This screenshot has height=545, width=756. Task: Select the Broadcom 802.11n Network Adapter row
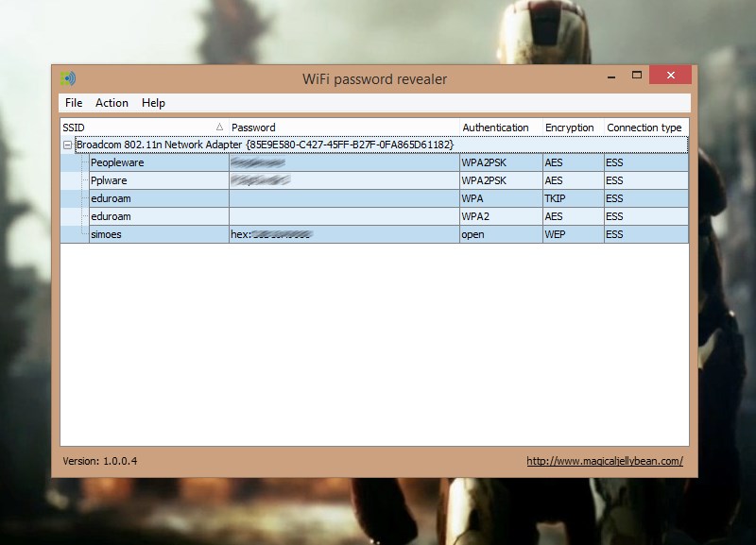(x=382, y=145)
